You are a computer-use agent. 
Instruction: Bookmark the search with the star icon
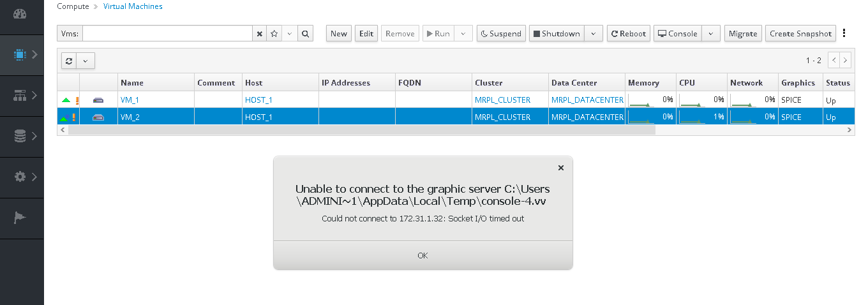[x=274, y=34]
